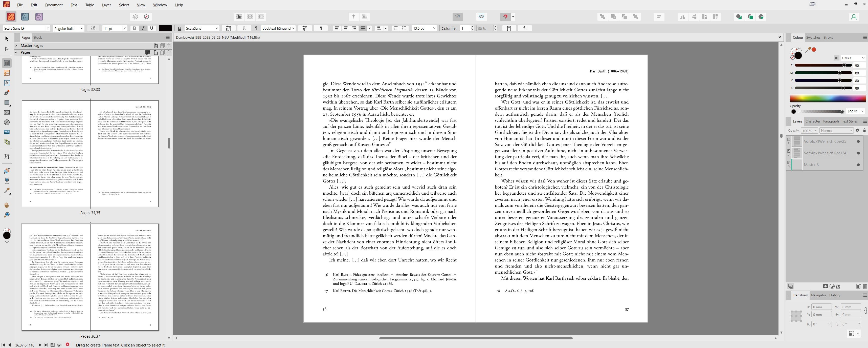Open preferences gear in toolbar

tap(135, 16)
